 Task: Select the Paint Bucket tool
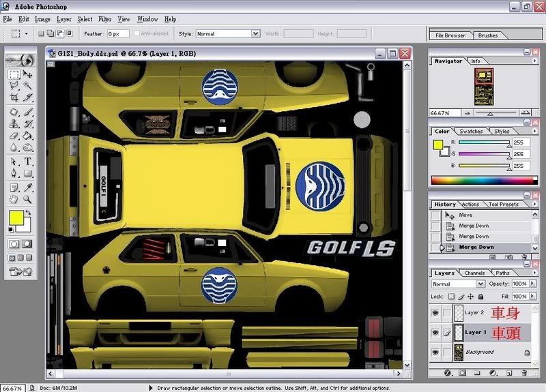point(28,136)
